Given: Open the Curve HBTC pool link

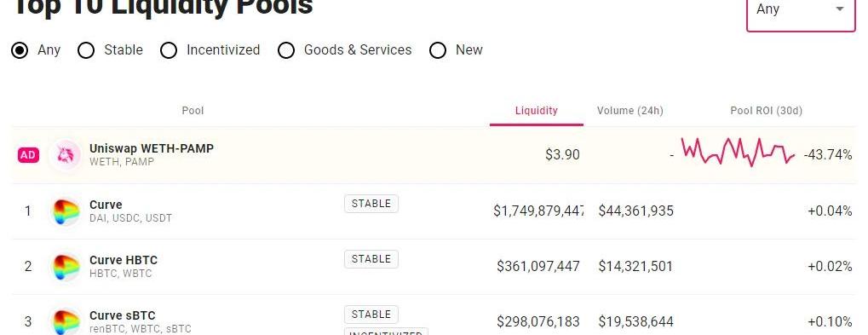Looking at the screenshot, I should click(x=124, y=260).
